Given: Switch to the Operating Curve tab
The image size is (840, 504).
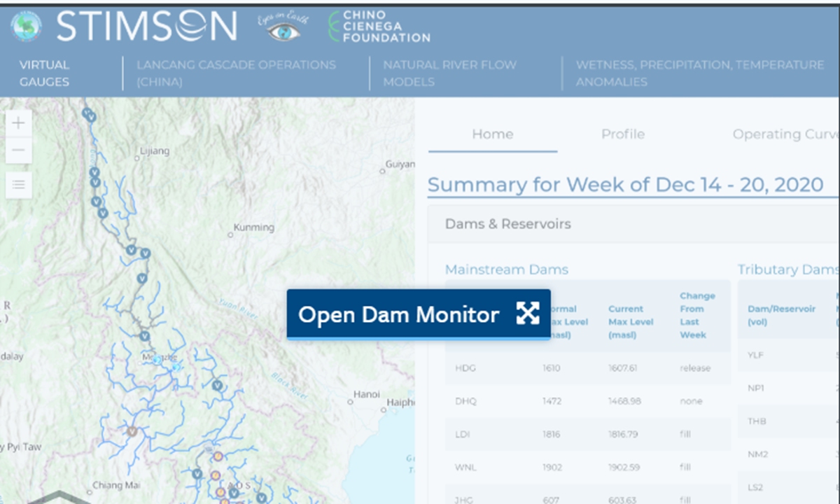Looking at the screenshot, I should point(784,134).
